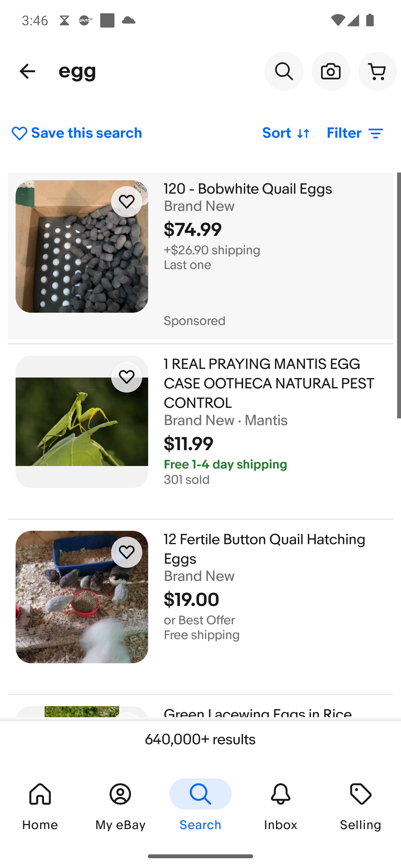Open the Praying Mantis Egg Case listing title
Viewport: 401px width, 868px height.
pos(269,383)
